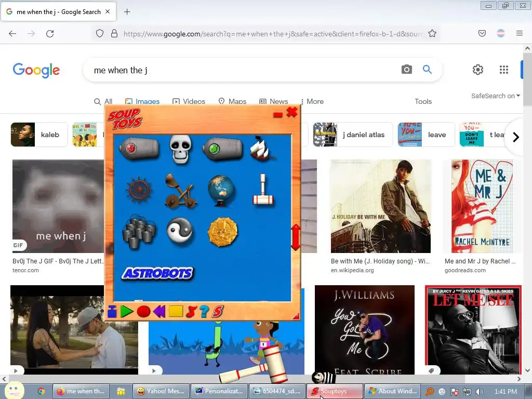Select the ship's wheel toy
532x399 pixels.
pos(139,190)
